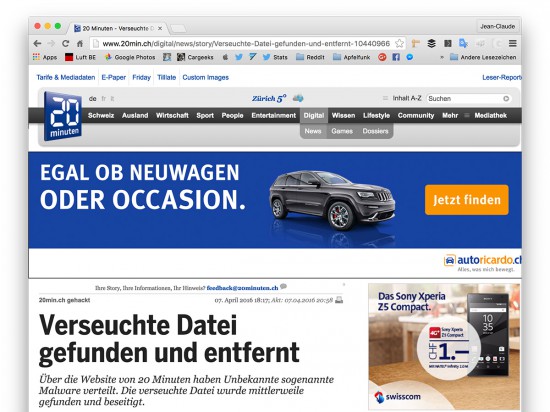550x412 pixels.
Task: Click the URL address bar
Action: [246, 43]
